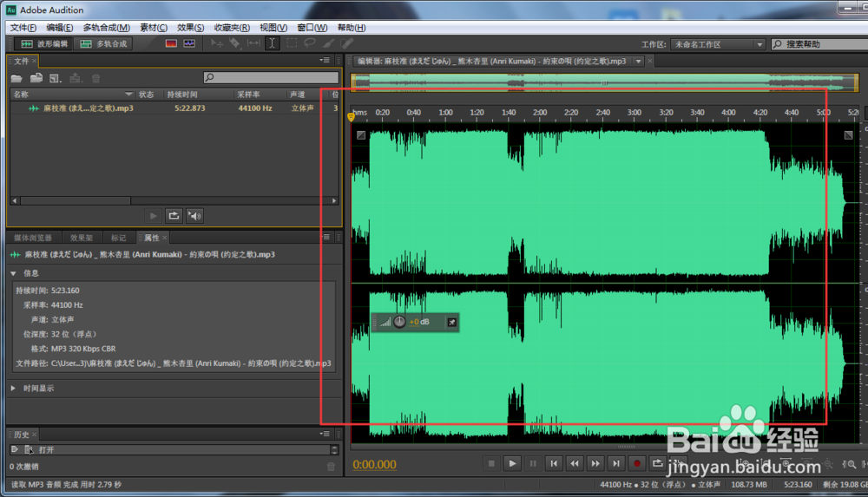Toggle auto-play speaker button in Files panel
868x497 pixels.
tap(194, 216)
